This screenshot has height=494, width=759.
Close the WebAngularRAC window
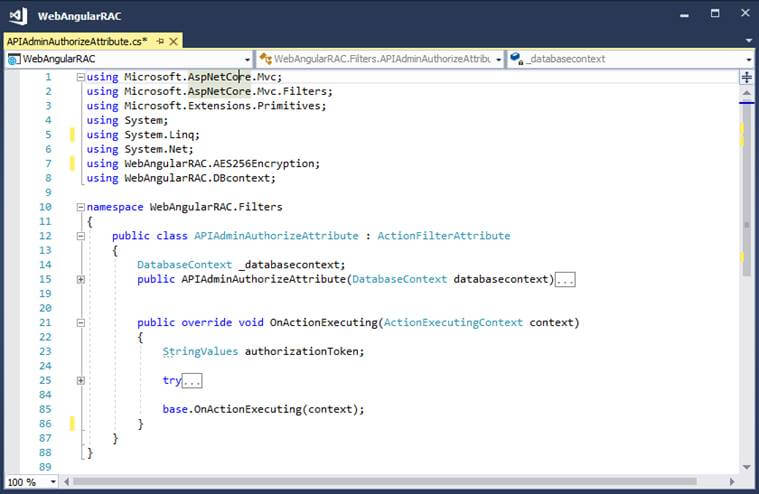(x=745, y=13)
